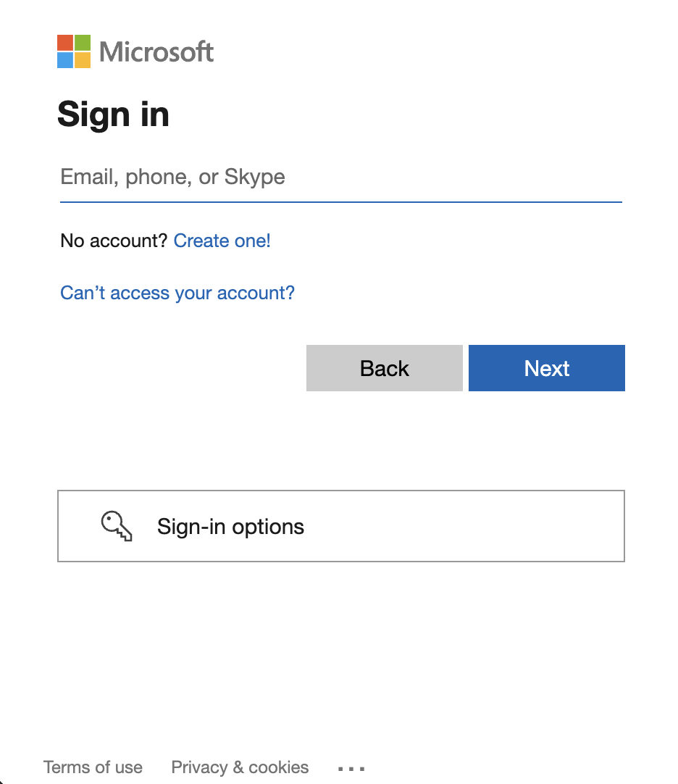Click the Microsoft wordmark text
This screenshot has height=784, width=678.
[156, 52]
